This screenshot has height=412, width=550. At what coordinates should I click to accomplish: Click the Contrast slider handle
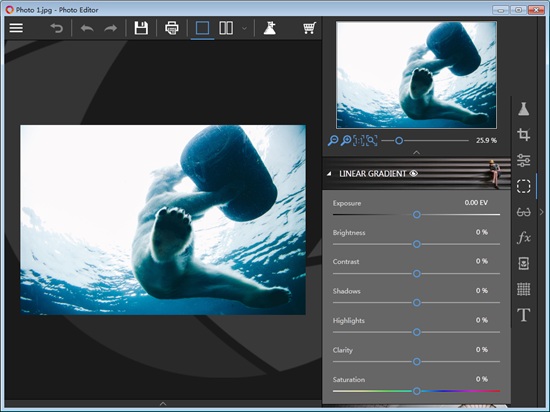point(416,273)
